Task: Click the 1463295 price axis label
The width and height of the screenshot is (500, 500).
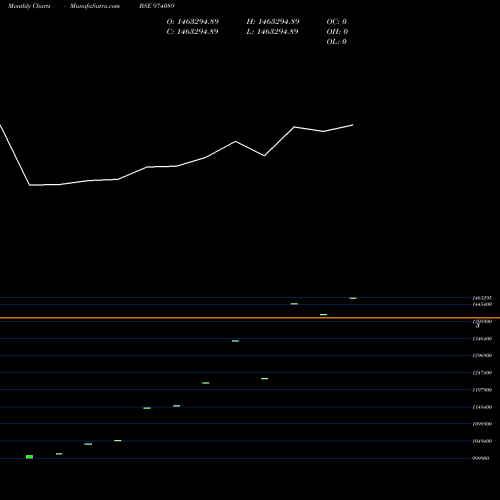Action: [482, 298]
